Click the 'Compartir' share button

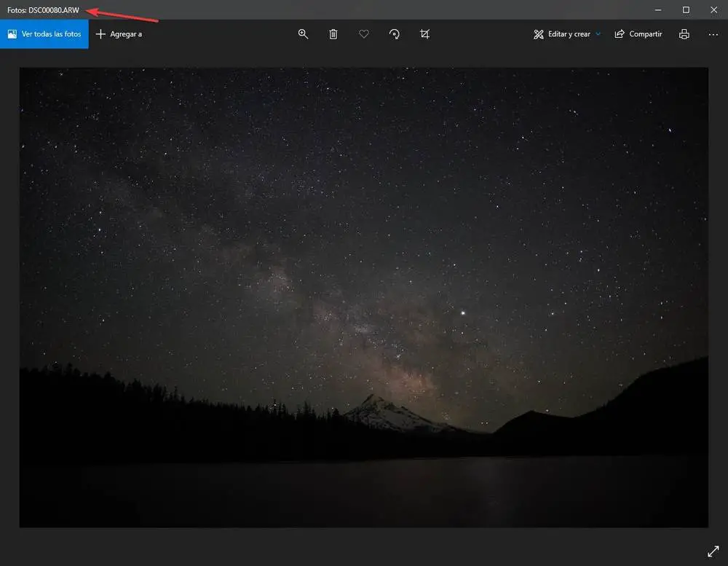click(638, 34)
